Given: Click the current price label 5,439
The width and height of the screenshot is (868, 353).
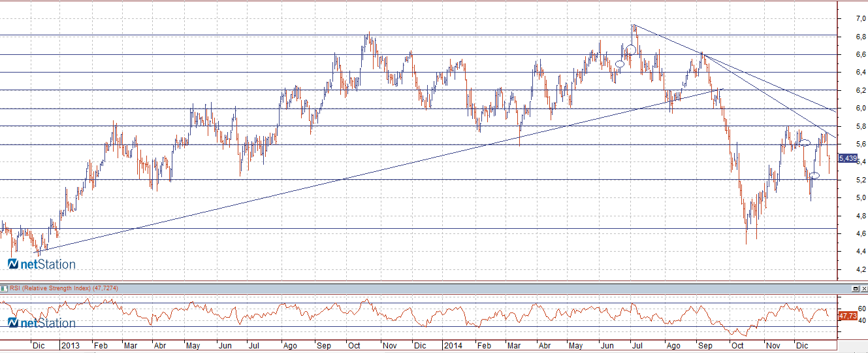Looking at the screenshot, I should (x=848, y=158).
